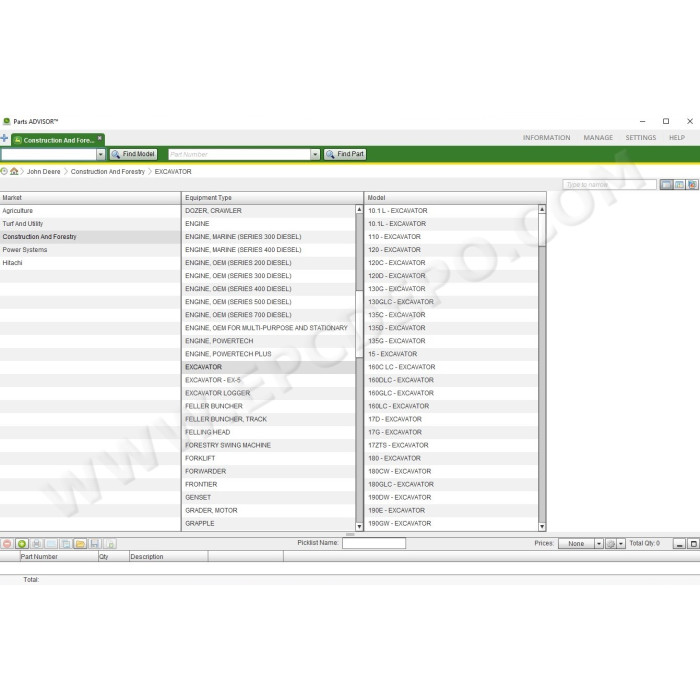Select FELLER BUNCHER, TRACK equipment type
The image size is (700, 700).
tap(269, 419)
